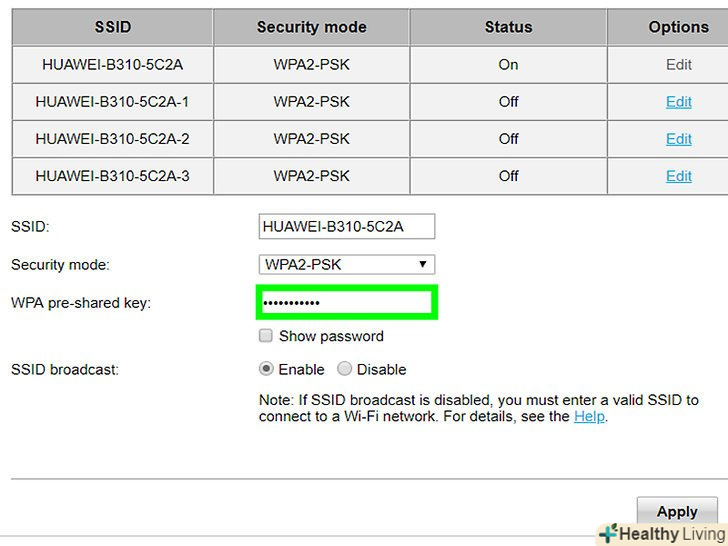Click the Security mode column header
This screenshot has height=546, width=728.
(311, 27)
